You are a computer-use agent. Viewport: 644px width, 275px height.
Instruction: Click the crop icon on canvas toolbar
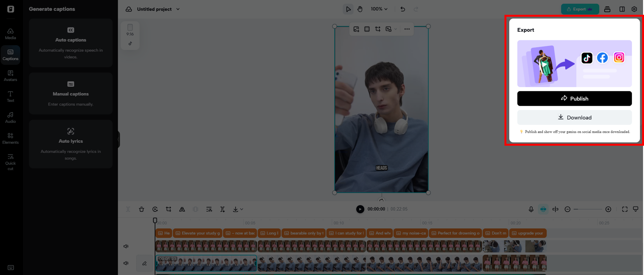coord(378,29)
